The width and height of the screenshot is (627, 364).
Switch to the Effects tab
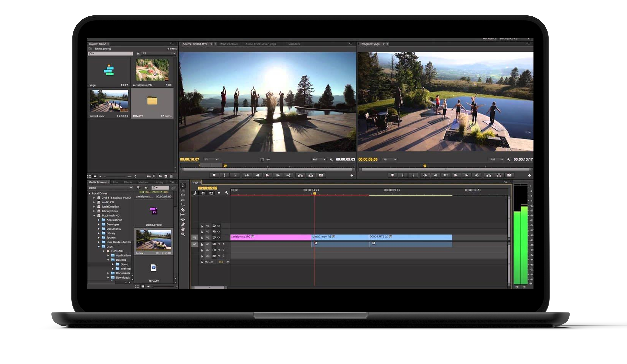coord(128,182)
